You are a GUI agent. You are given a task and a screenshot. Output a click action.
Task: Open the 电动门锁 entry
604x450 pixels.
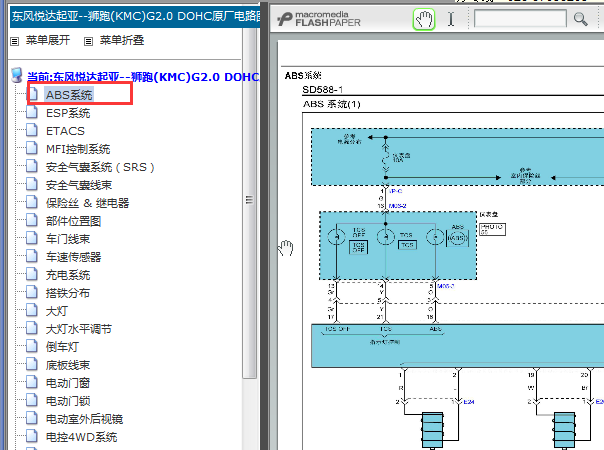[x=68, y=401]
